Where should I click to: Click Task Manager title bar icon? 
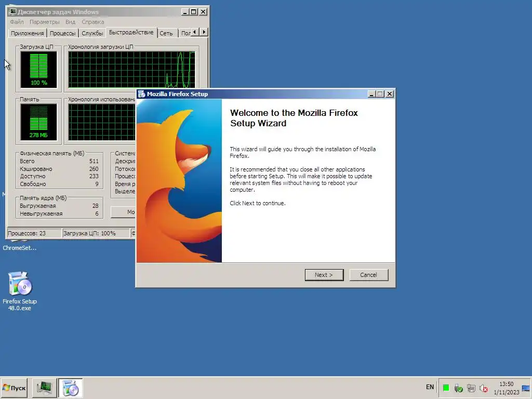click(13, 12)
